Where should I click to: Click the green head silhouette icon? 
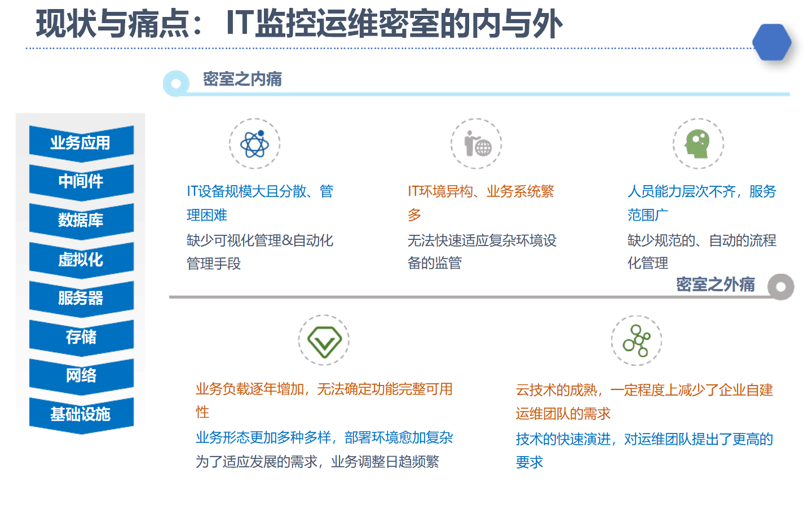[x=698, y=143]
